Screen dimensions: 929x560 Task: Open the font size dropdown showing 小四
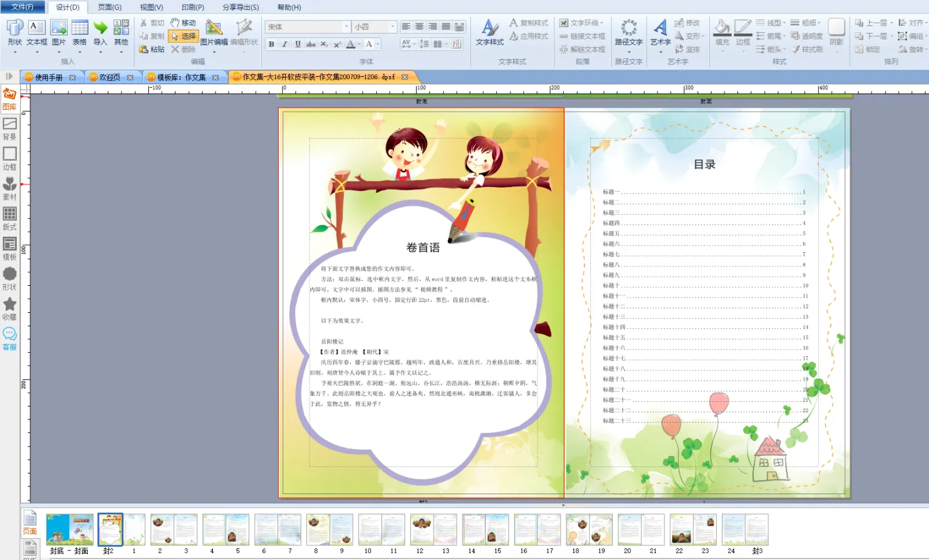coord(392,26)
